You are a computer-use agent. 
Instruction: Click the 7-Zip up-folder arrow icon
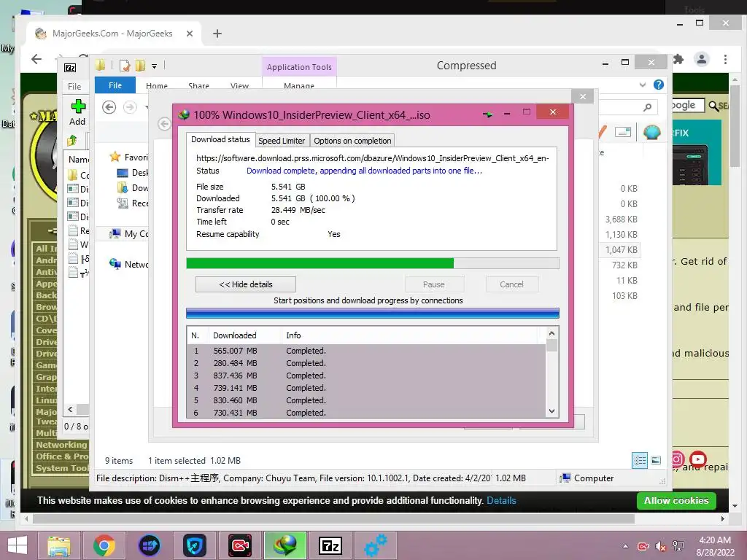pyautogui.click(x=72, y=141)
